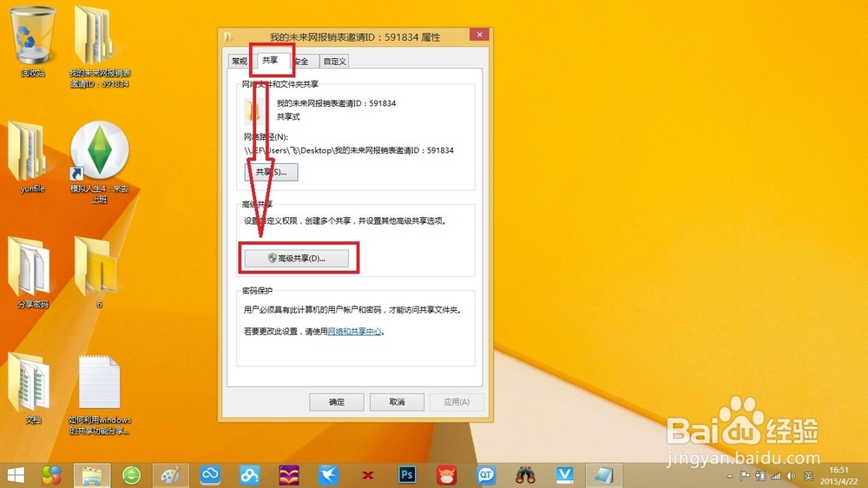Image resolution: width=868 pixels, height=488 pixels.
Task: Open the Recycle Bin desktop icon
Action: pyautogui.click(x=33, y=42)
